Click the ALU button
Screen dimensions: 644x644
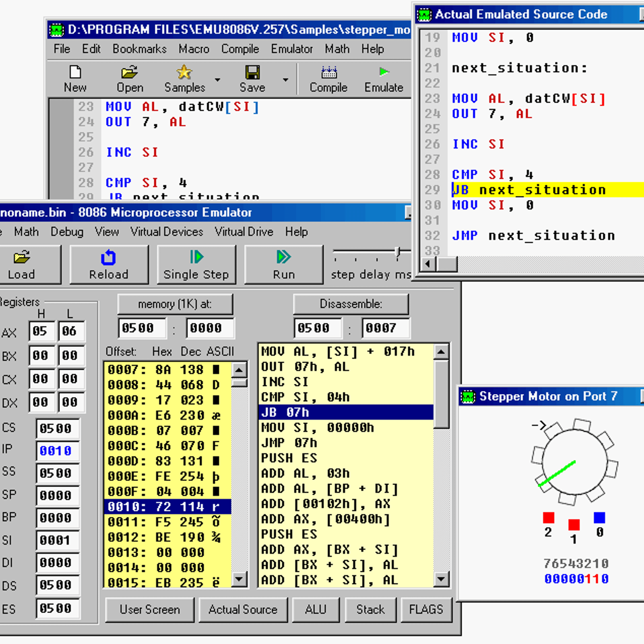(316, 609)
